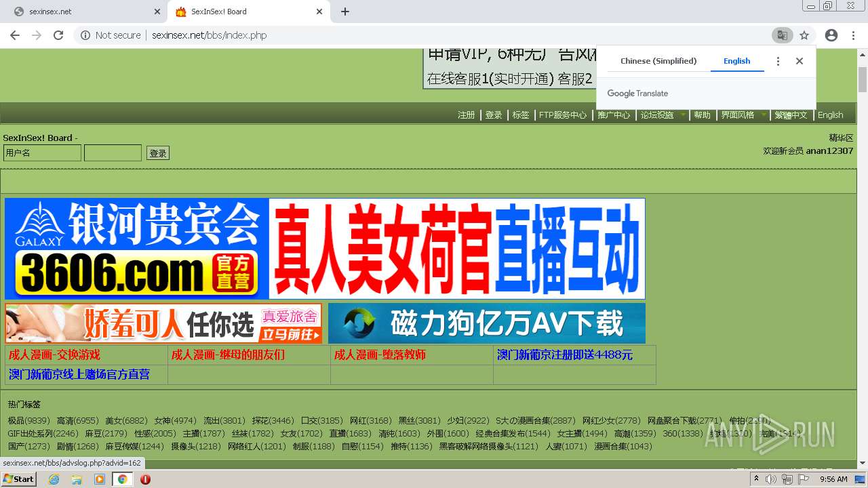Click the 用户名 username field
Viewport: 868px width, 488px height.
pyautogui.click(x=42, y=153)
